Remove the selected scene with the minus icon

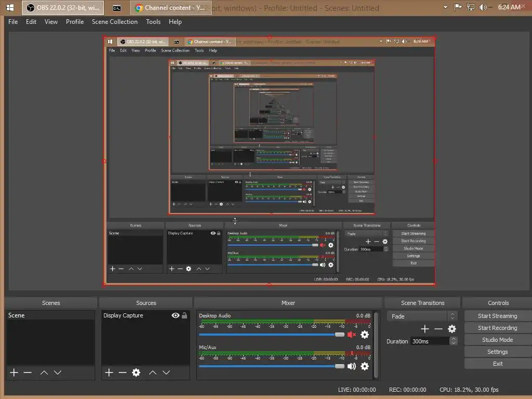[28, 373]
